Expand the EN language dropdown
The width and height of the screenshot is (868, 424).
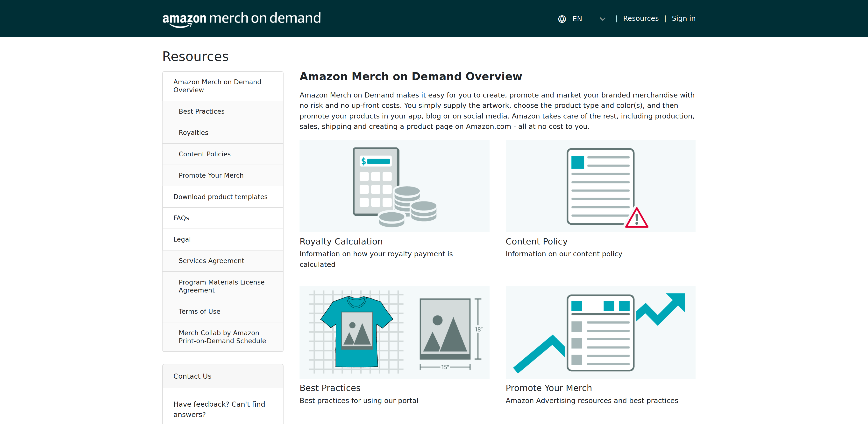click(577, 19)
